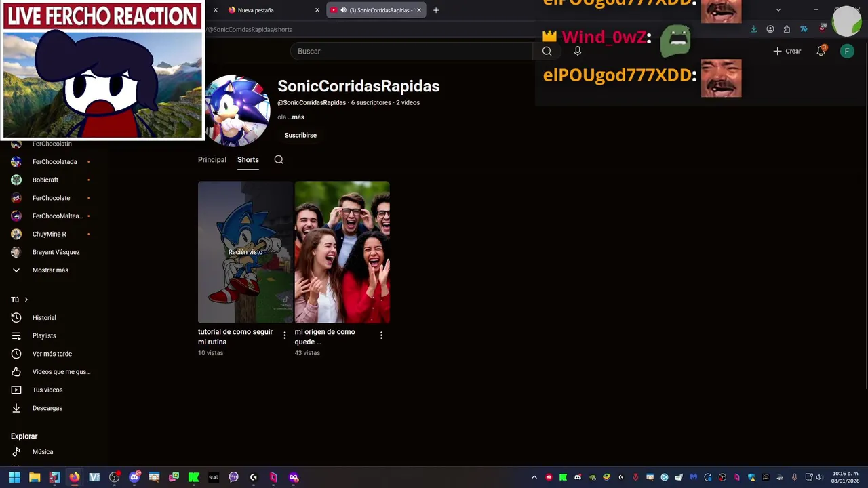
Task: Click the @SonicCorridasRapidas handle text
Action: (x=312, y=103)
